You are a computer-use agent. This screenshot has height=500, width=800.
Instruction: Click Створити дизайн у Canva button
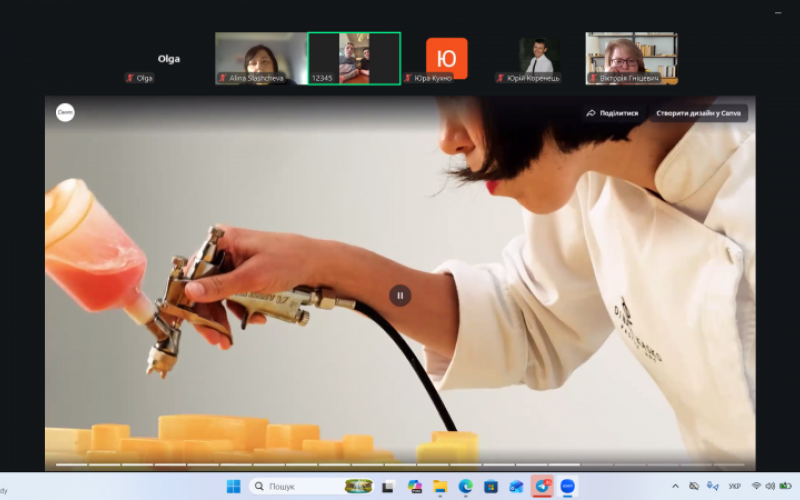[x=698, y=113]
